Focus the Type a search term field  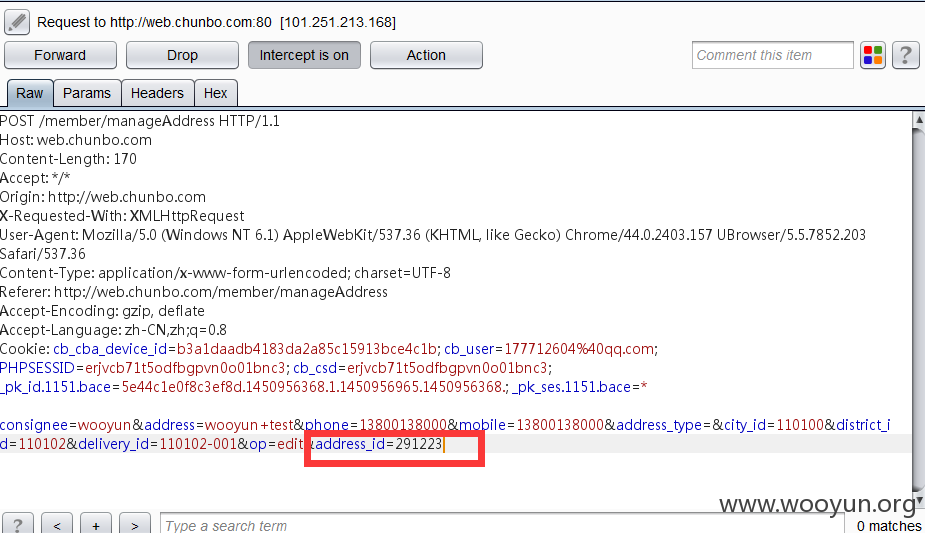501,524
